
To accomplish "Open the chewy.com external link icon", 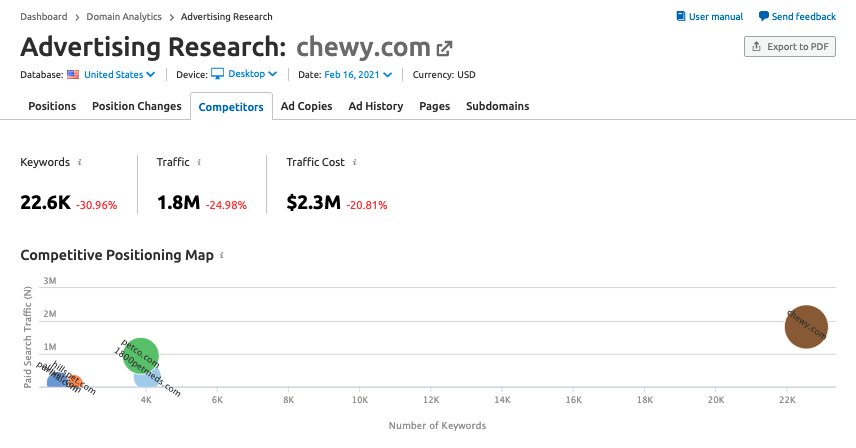I will pos(444,49).
